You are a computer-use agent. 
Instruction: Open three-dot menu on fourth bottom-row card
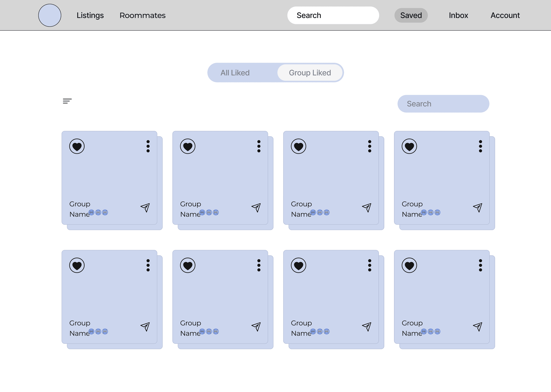(x=481, y=265)
